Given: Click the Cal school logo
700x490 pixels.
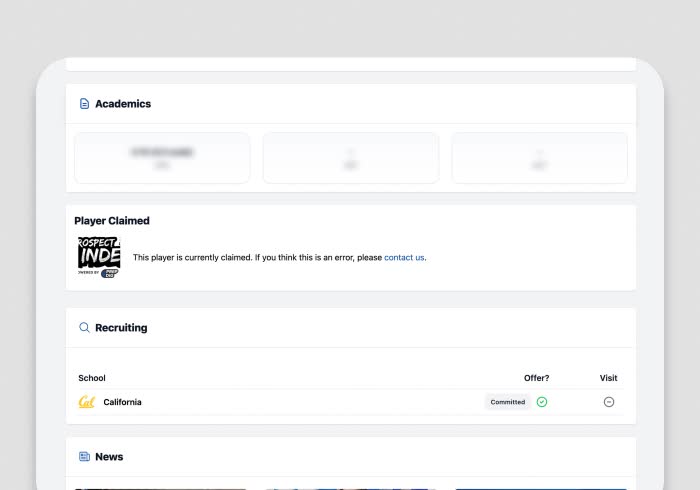Looking at the screenshot, I should pos(87,402).
